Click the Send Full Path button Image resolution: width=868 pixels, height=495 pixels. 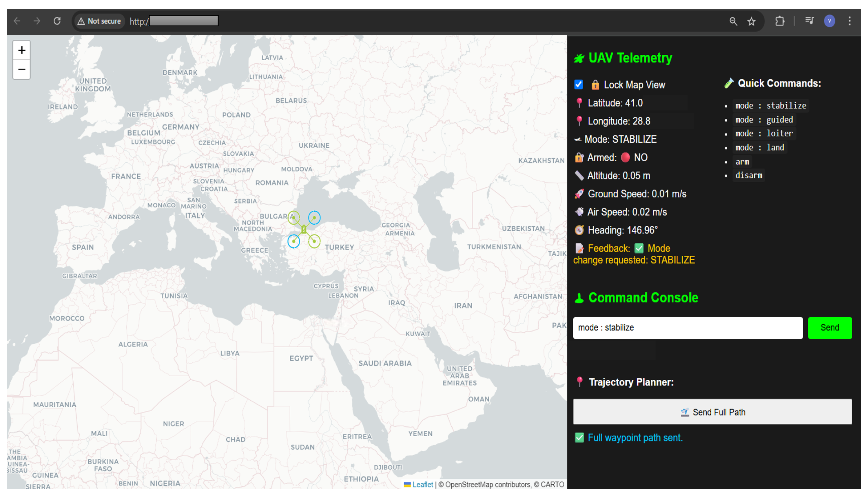712,412
